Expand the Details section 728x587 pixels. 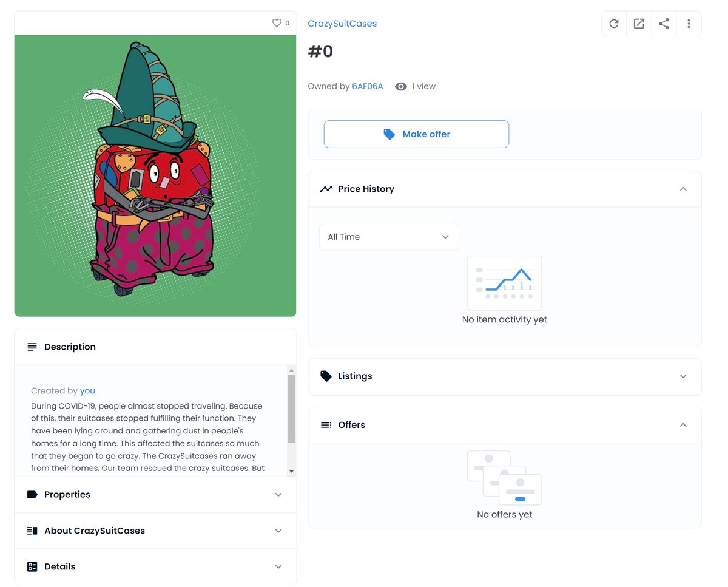pyautogui.click(x=278, y=566)
